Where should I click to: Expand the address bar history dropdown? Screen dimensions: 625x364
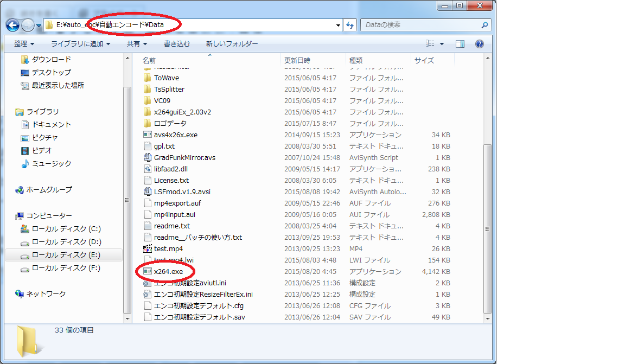[338, 25]
